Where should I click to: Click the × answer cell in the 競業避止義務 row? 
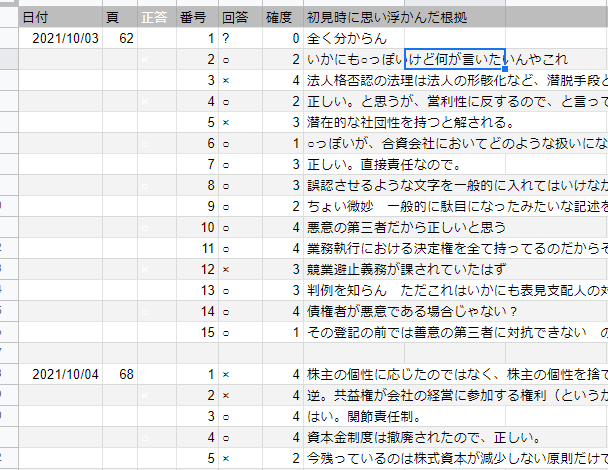coord(240,269)
